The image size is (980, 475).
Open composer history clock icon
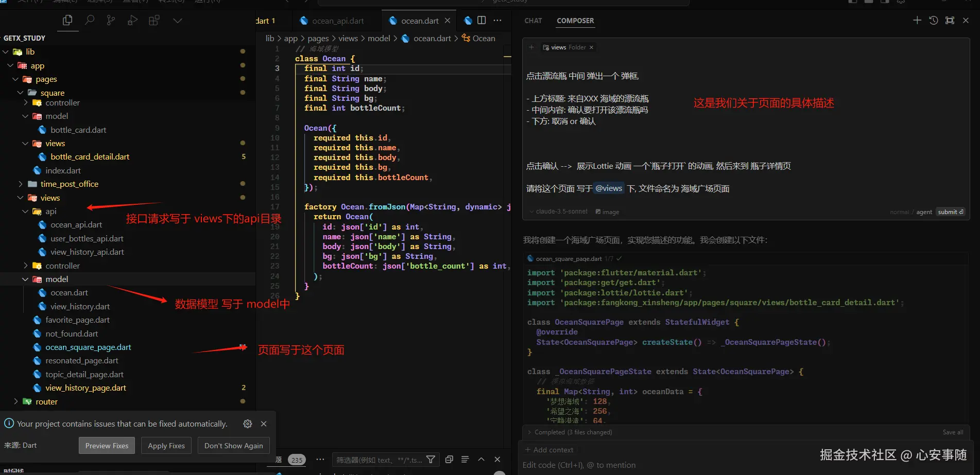point(933,21)
